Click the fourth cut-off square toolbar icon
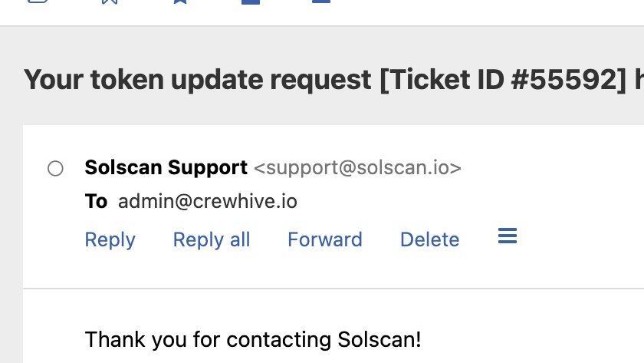 251,2
